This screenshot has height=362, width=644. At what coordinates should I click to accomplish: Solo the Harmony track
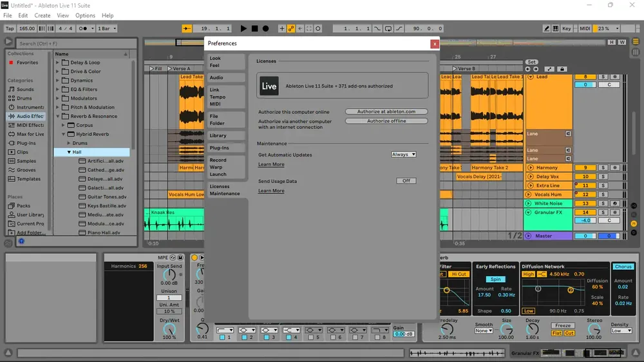[x=603, y=167]
